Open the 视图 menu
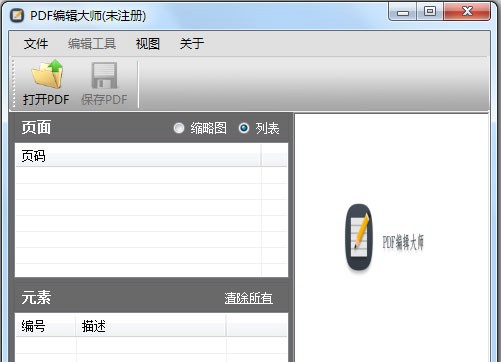The image size is (501, 362). (147, 44)
